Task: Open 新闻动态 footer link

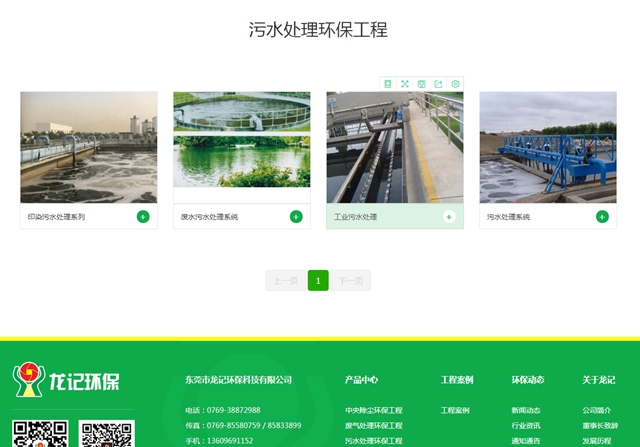Action: [526, 410]
